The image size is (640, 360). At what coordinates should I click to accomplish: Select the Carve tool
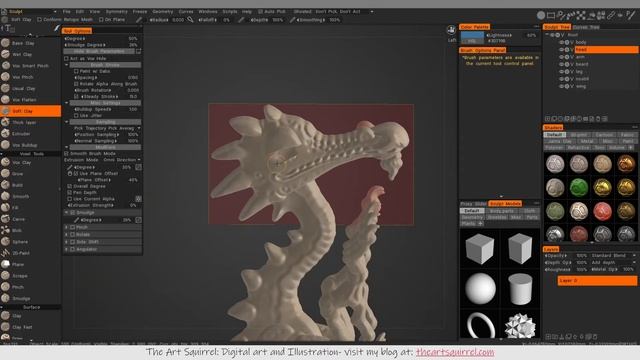(x=31, y=219)
